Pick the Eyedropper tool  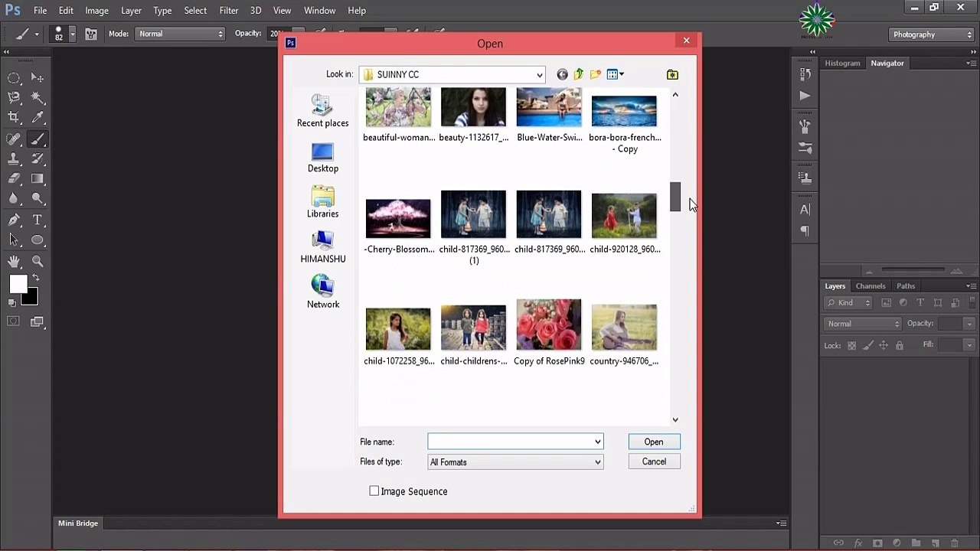tap(37, 118)
